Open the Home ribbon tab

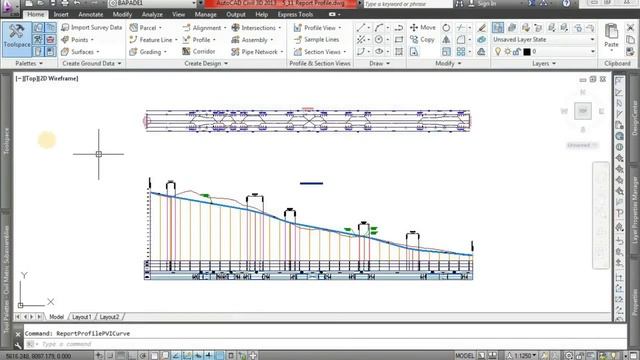pos(36,14)
